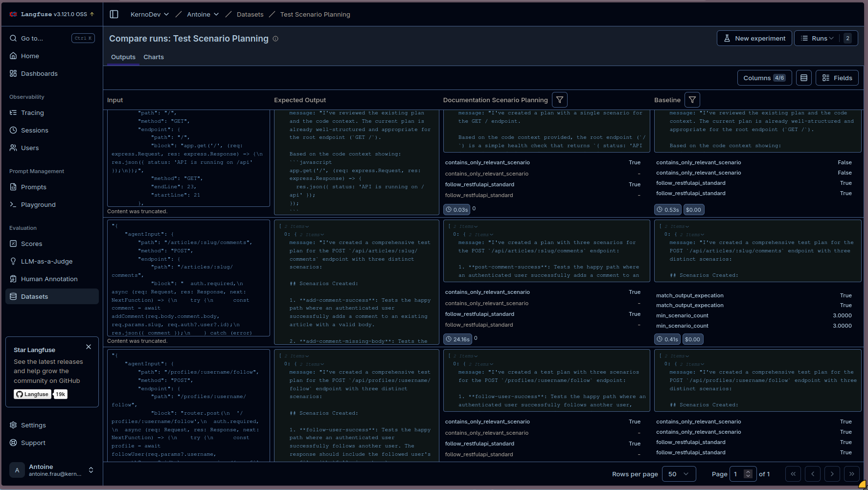Open Dashboards in the sidebar

click(51, 73)
